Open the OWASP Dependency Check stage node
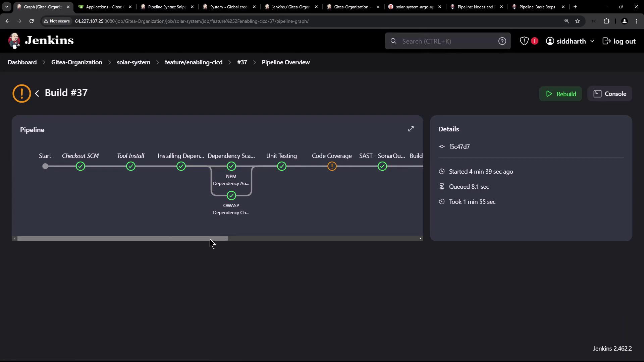The image size is (644, 362). (231, 195)
